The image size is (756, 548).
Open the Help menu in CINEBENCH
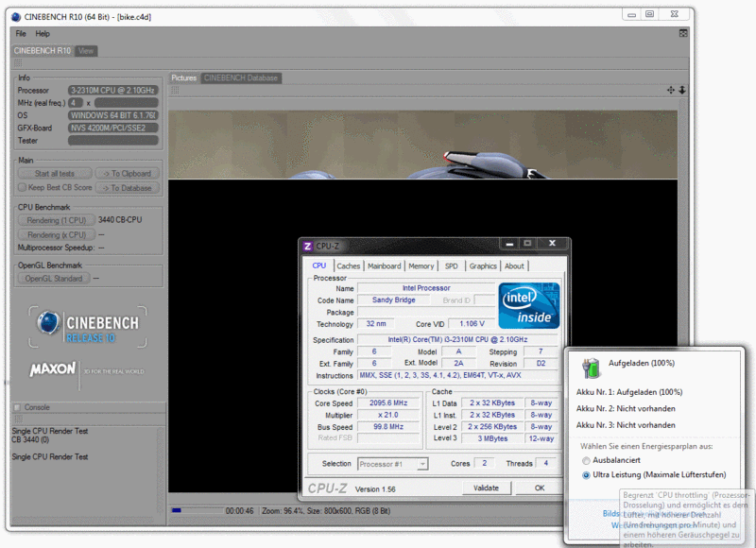43,34
